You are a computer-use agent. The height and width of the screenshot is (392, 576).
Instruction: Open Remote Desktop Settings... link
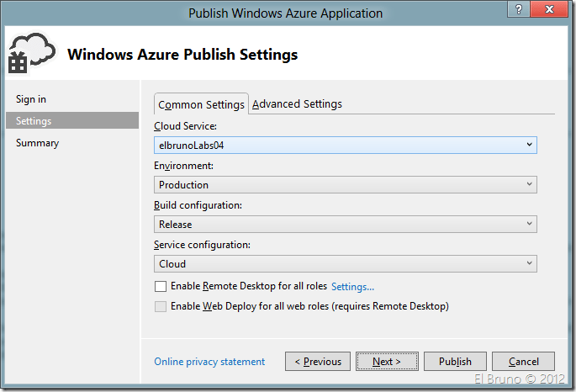coord(352,287)
